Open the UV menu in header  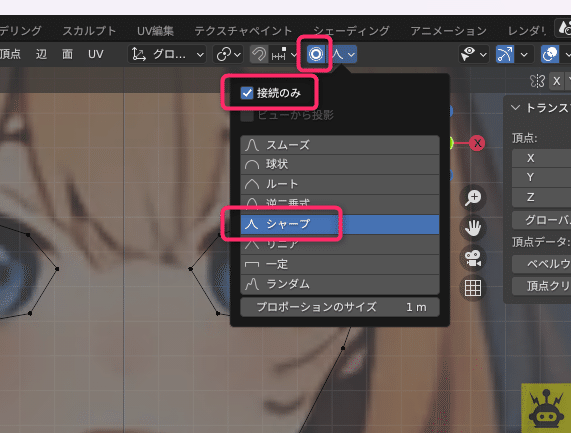[x=96, y=54]
